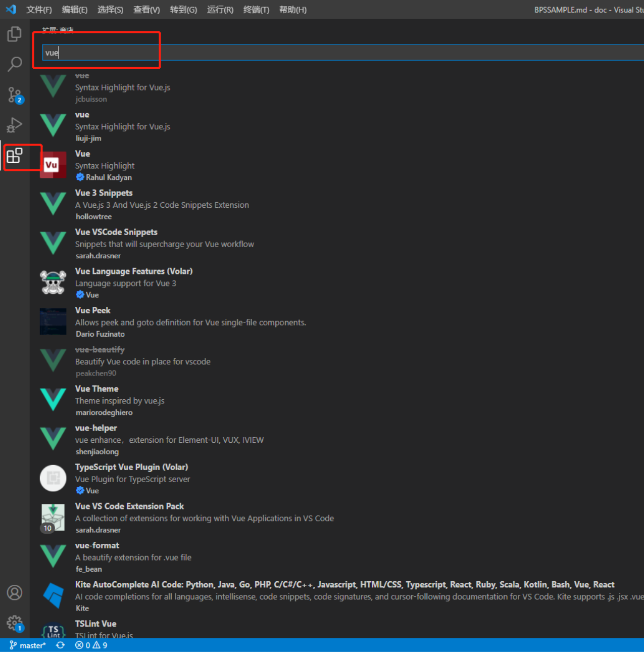The image size is (644, 652).
Task: Select the TSLint Vue extension
Action: tap(95, 623)
